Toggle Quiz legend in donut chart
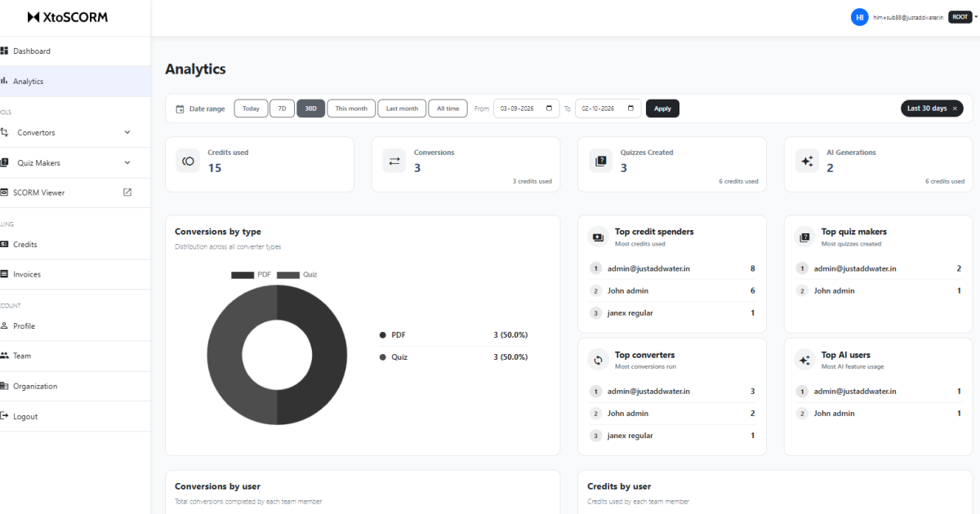The width and height of the screenshot is (980, 514). (297, 275)
